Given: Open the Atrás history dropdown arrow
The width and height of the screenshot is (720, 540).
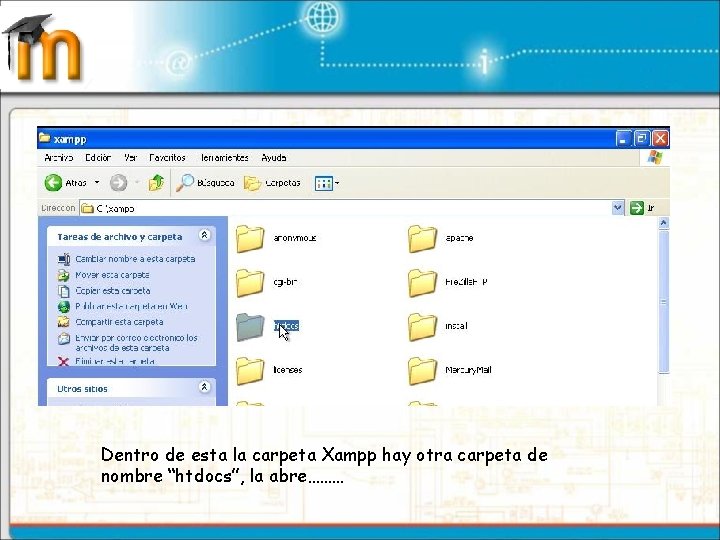Looking at the screenshot, I should pyautogui.click(x=97, y=182).
